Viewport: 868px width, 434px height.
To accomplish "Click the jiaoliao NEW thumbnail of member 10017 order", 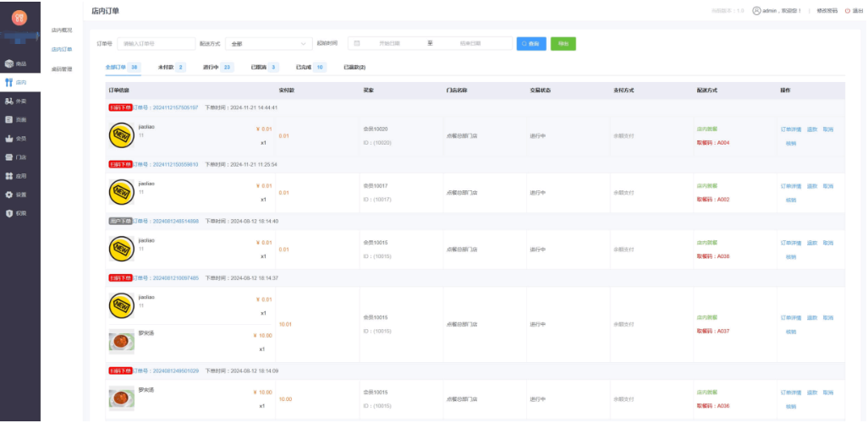I will pyautogui.click(x=121, y=192).
